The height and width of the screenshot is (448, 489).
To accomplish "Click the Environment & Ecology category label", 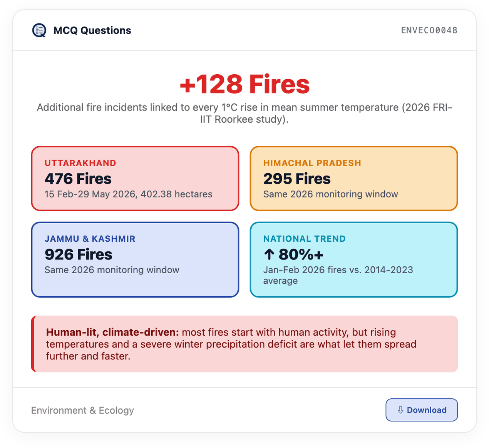I will tap(82, 410).
